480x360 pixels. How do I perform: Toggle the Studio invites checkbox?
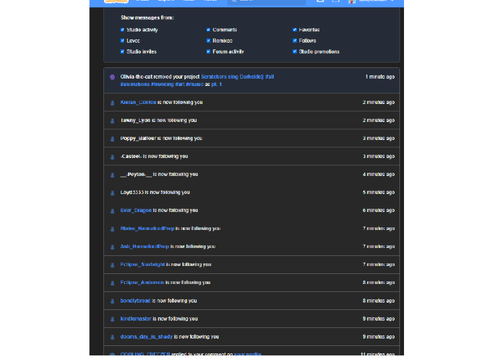click(122, 52)
